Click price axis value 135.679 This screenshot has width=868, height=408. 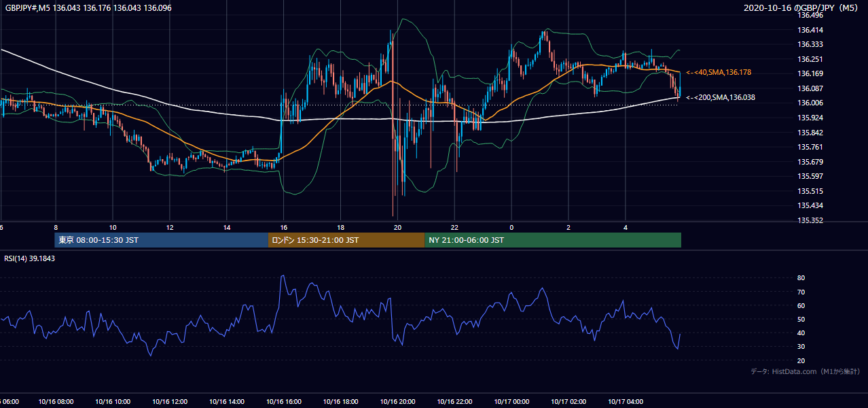(x=810, y=162)
